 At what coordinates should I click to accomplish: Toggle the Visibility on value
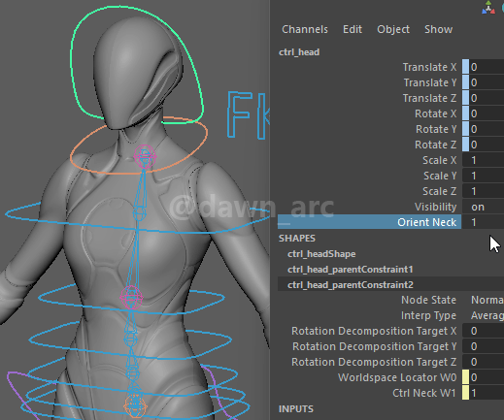coord(483,207)
